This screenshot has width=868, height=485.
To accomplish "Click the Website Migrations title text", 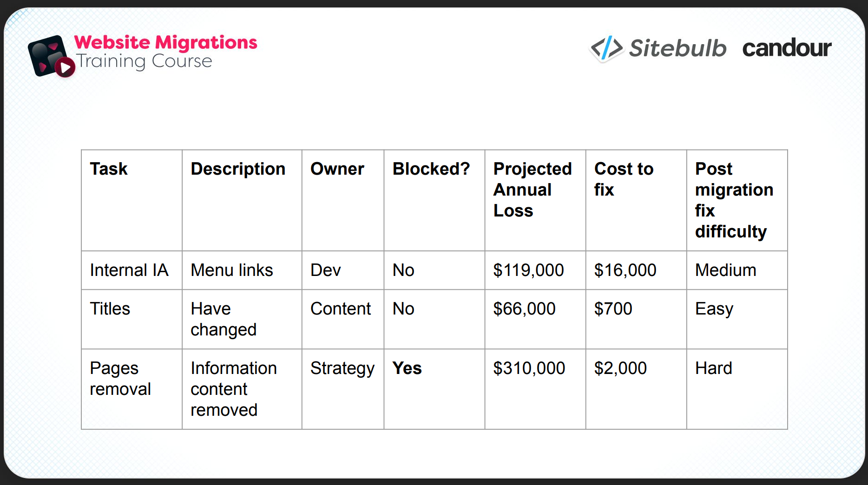I will (x=165, y=42).
